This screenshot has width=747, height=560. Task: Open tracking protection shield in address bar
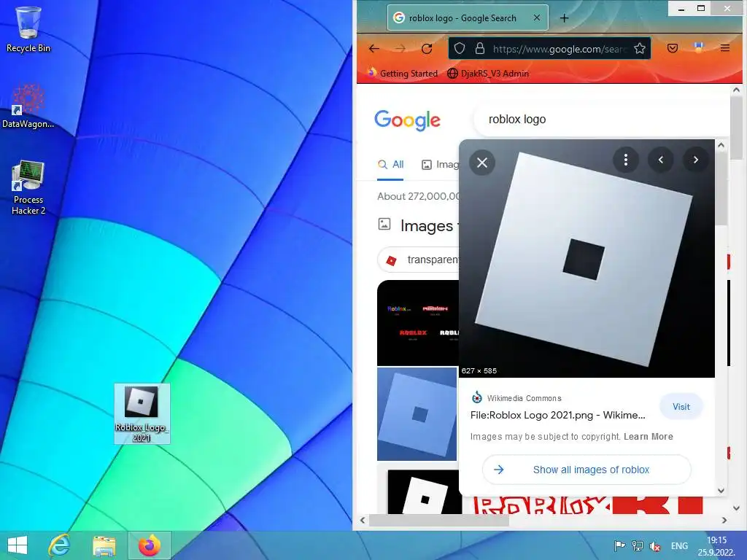click(460, 49)
